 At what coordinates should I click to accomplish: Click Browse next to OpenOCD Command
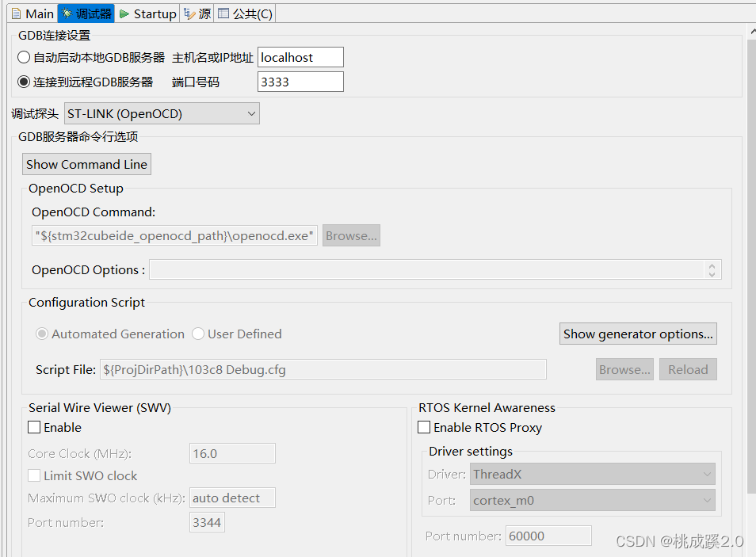click(351, 236)
